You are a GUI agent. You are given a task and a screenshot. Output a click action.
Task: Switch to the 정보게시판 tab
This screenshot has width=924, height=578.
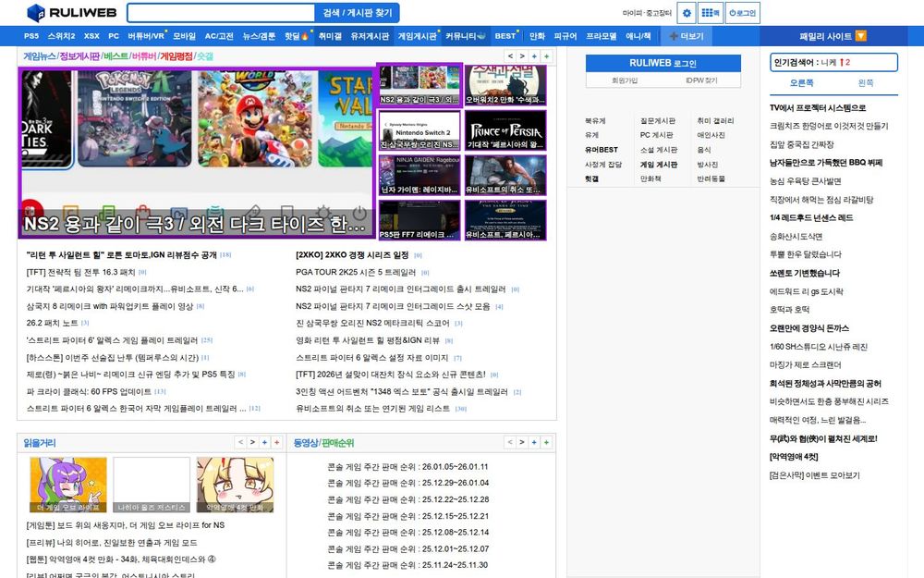pyautogui.click(x=79, y=56)
